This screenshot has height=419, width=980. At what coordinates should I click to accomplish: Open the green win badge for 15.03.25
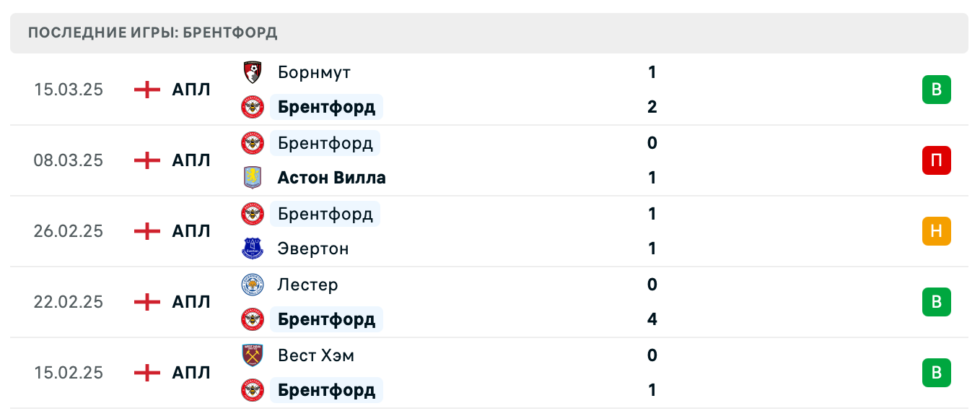tap(936, 90)
